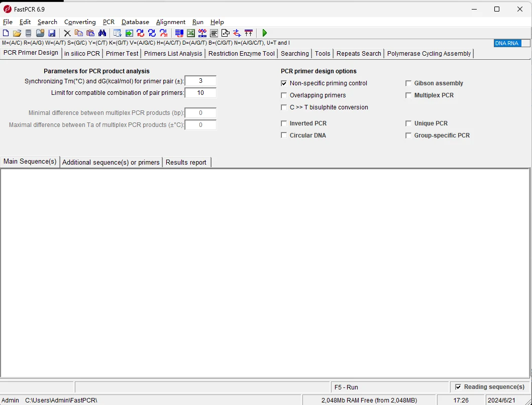This screenshot has height=405, width=532.
Task: Enable the Overlapping primers option
Action: (x=284, y=95)
